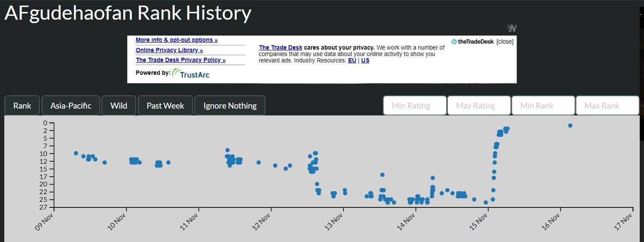Open the Rank metric dropdown
Viewport: 644px width, 242px height.
pyautogui.click(x=22, y=106)
